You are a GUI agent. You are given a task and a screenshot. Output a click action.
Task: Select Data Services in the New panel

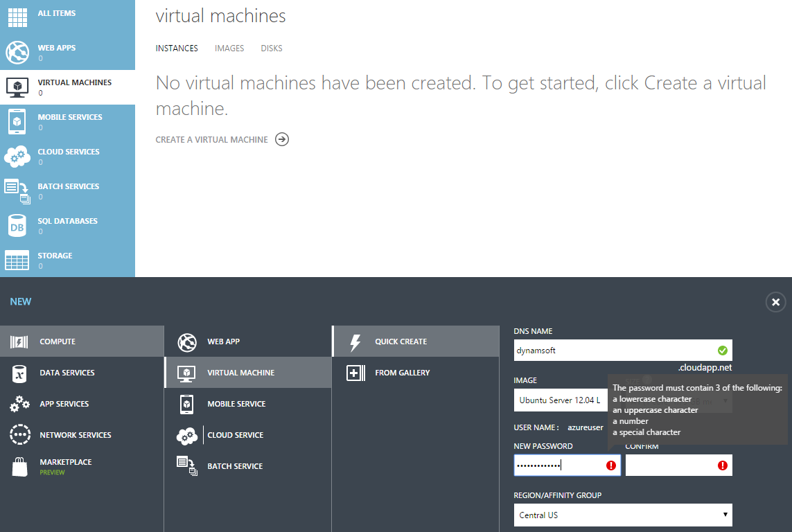point(67,373)
